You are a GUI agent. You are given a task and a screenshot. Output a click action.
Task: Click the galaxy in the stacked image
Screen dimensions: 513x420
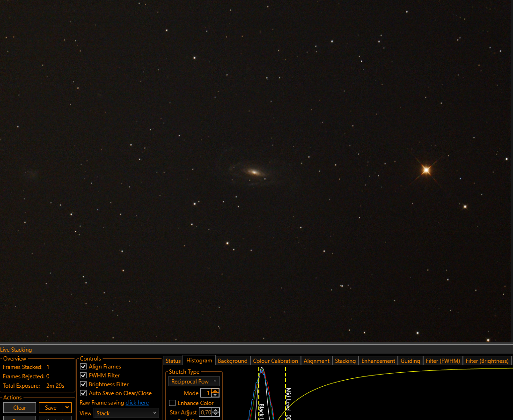coord(253,172)
